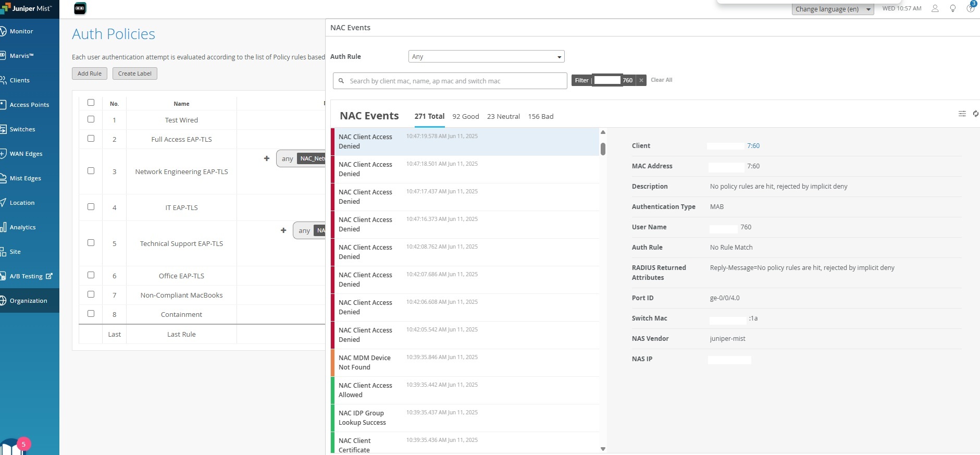Image resolution: width=980 pixels, height=455 pixels.
Task: Open A/B Testing external link
Action: 29,276
